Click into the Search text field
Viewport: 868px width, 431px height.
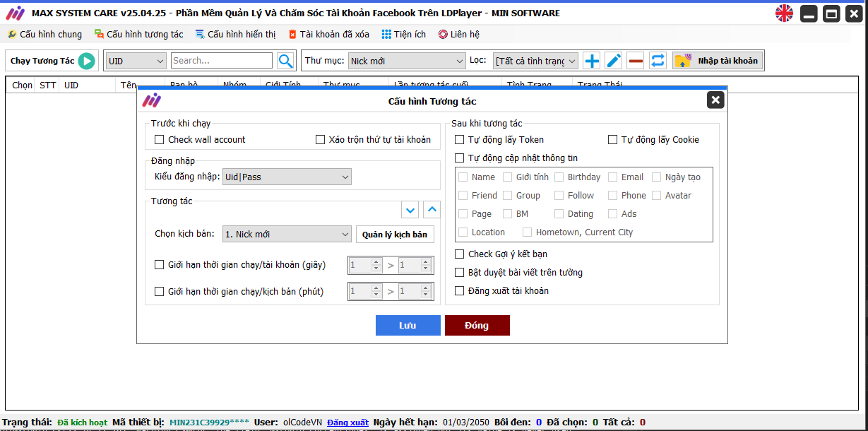click(222, 61)
